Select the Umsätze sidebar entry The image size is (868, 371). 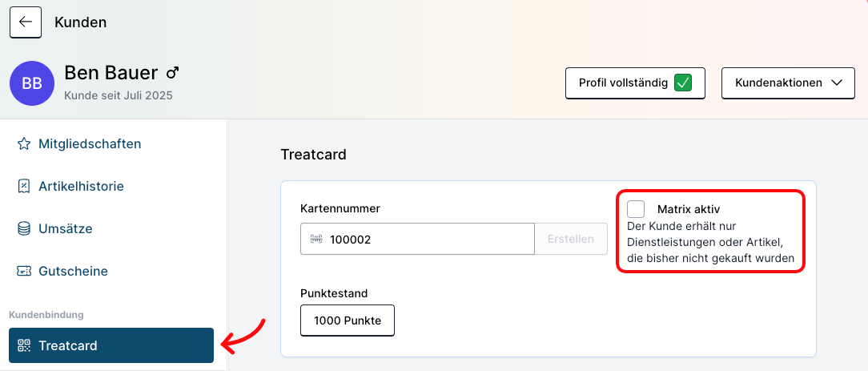(x=66, y=229)
